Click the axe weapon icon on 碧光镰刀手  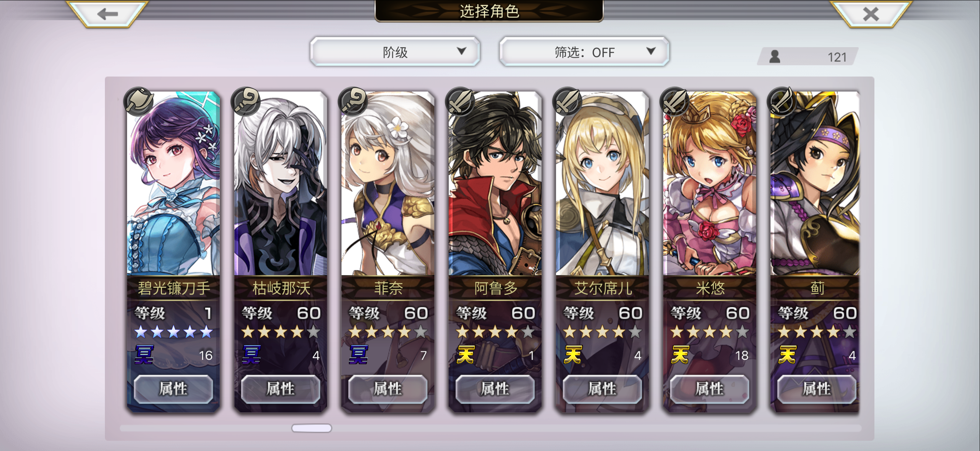139,101
